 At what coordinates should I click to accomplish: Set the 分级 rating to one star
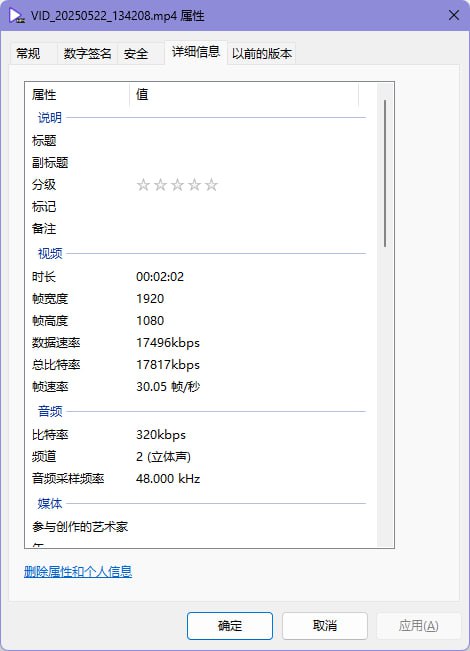coord(143,185)
